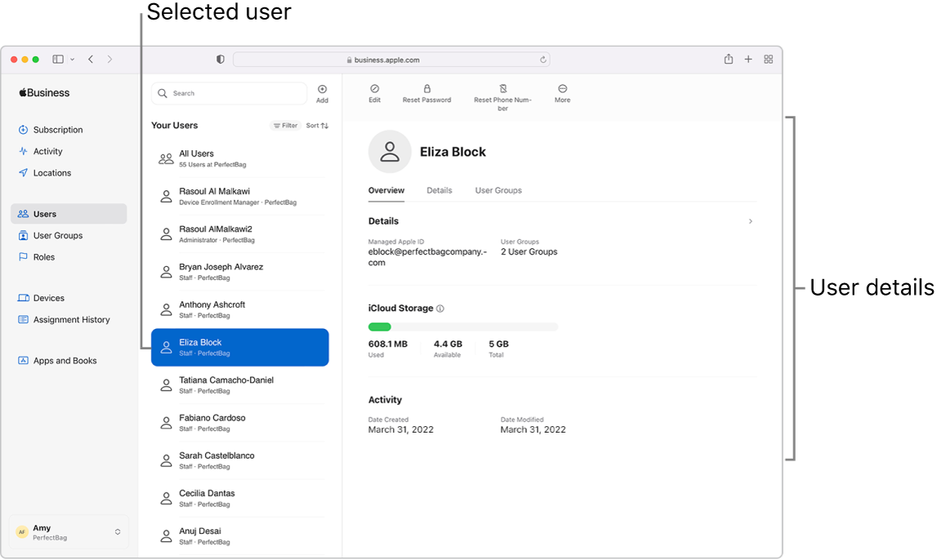Open the More actions icon

(562, 92)
